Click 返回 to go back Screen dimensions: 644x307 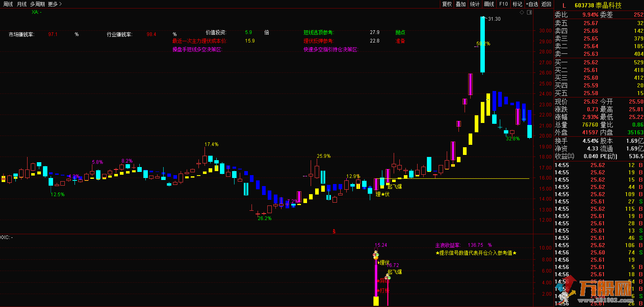[546, 4]
